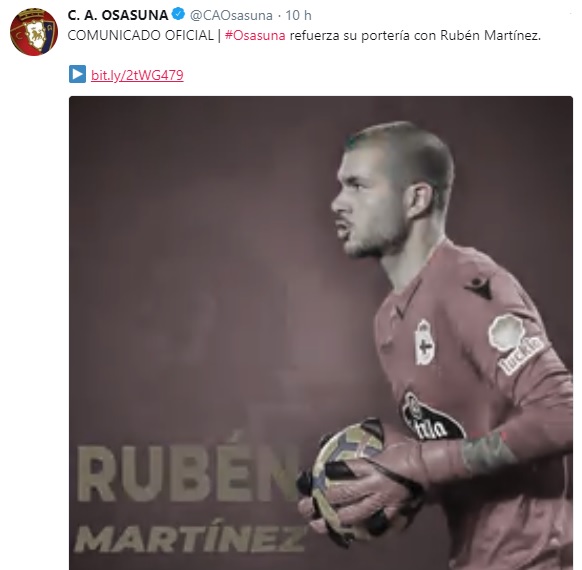The height and width of the screenshot is (570, 582).
Task: Open the C. A. OSASUNA account name
Action: (x=118, y=15)
